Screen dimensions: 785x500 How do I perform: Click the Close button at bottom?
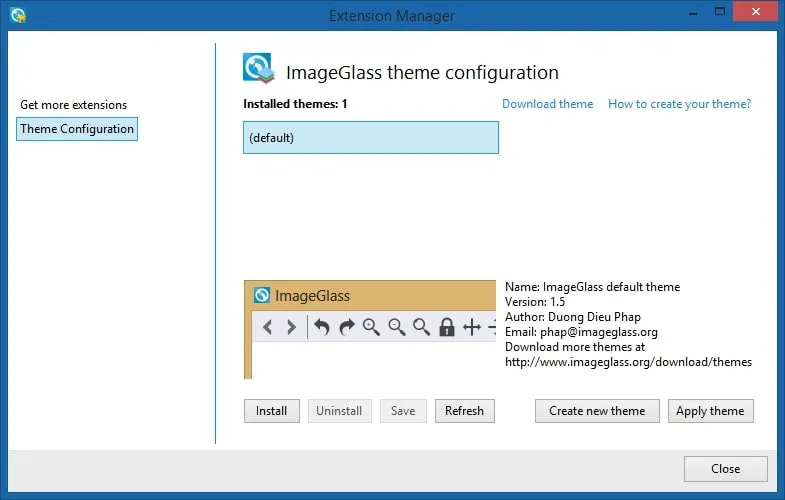[x=725, y=469]
